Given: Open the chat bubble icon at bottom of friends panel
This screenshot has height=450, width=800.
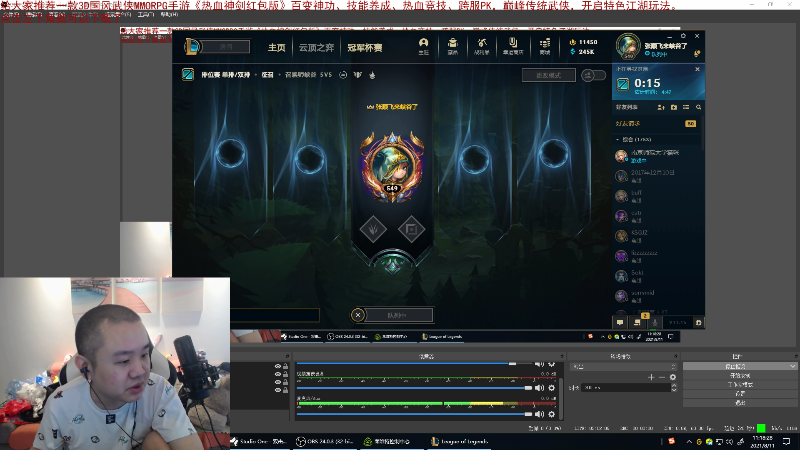Looking at the screenshot, I should 620,322.
